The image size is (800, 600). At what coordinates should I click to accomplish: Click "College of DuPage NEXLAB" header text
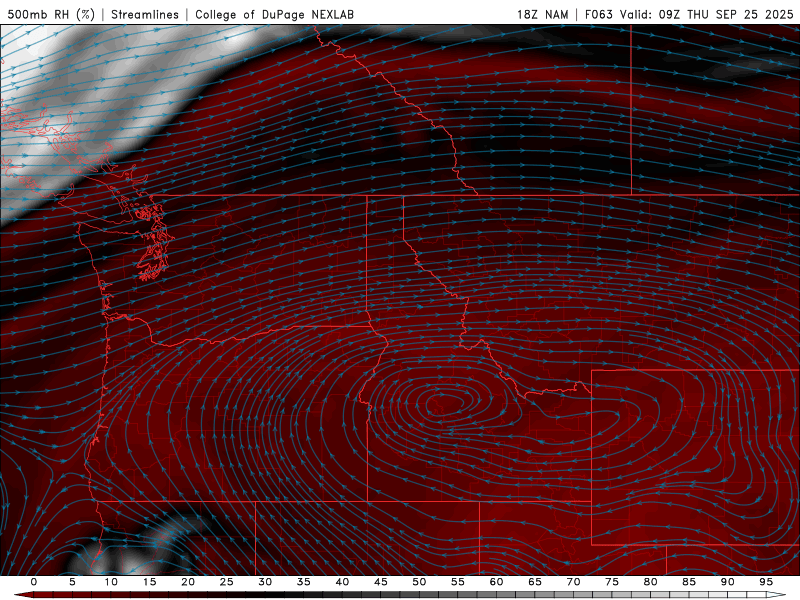(274, 14)
